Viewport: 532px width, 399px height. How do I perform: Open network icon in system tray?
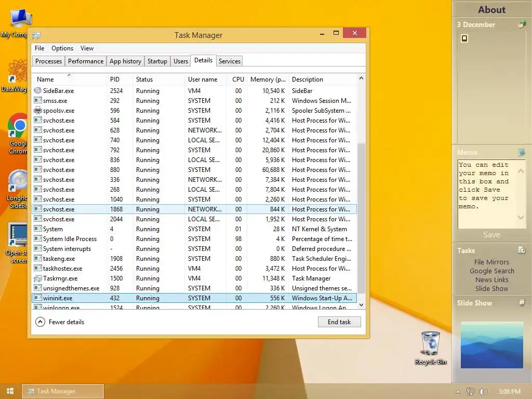pyautogui.click(x=471, y=391)
